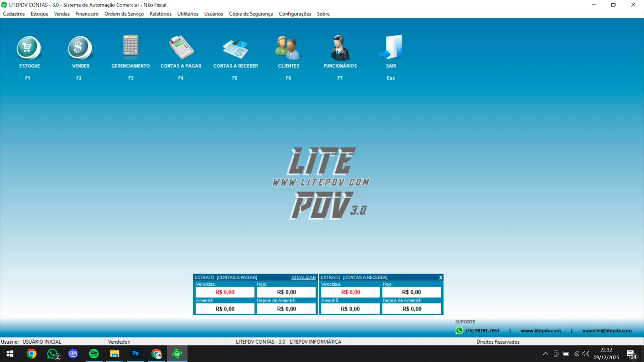The height and width of the screenshot is (362, 644).
Task: Close the Extrato panel with X
Action: pos(440,277)
